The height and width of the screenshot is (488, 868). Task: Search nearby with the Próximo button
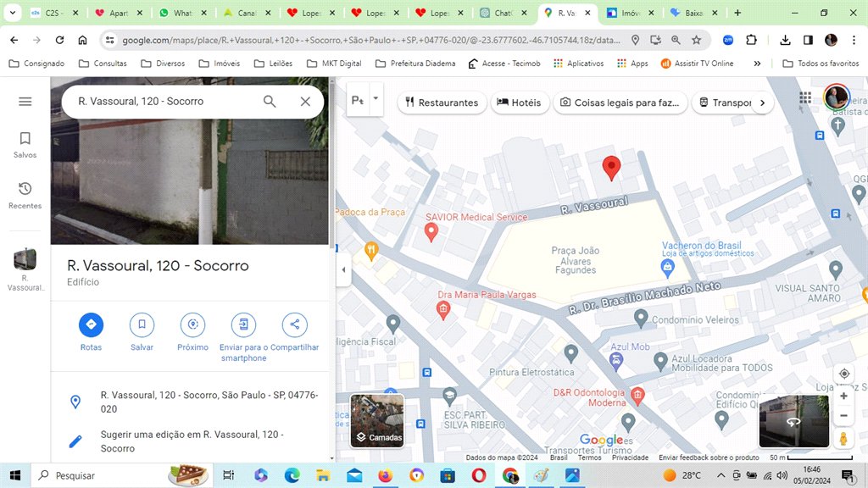click(x=192, y=332)
